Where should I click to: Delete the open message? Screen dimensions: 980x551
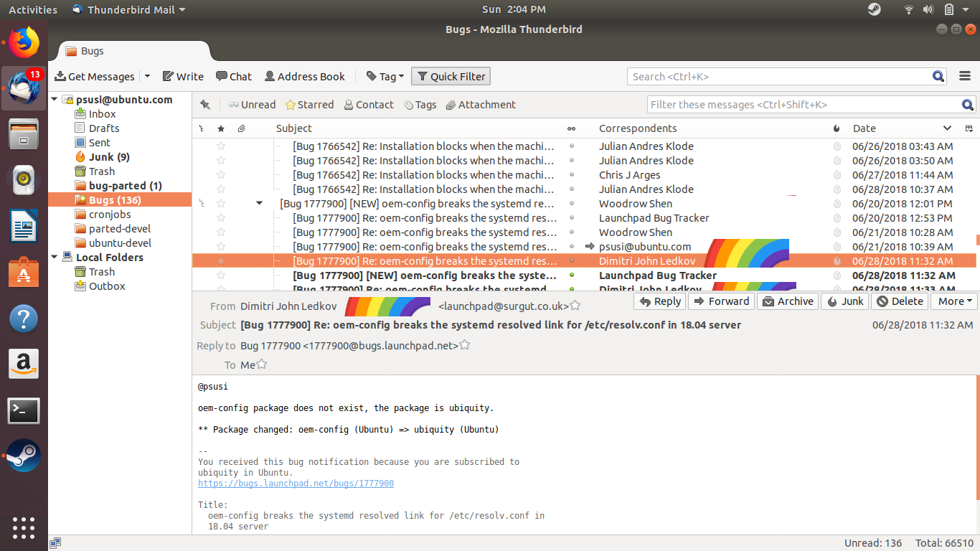pos(900,301)
